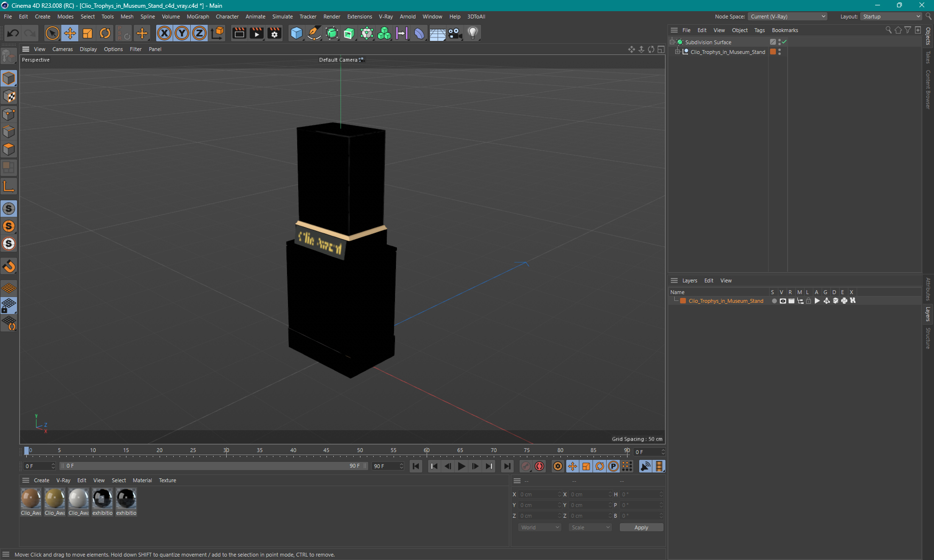
Task: Click orange layer color swatch of Clio_Trophys_in_Museum_Stand
Action: [683, 301]
